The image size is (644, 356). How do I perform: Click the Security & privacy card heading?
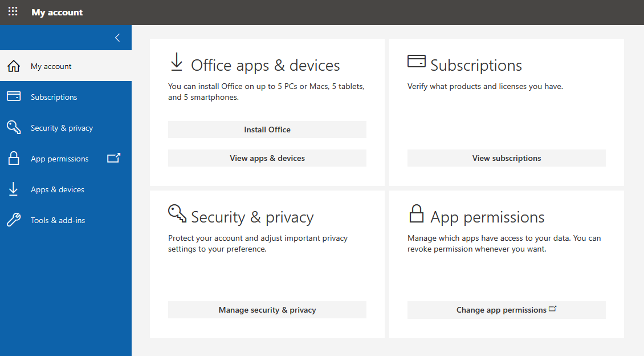coord(252,217)
